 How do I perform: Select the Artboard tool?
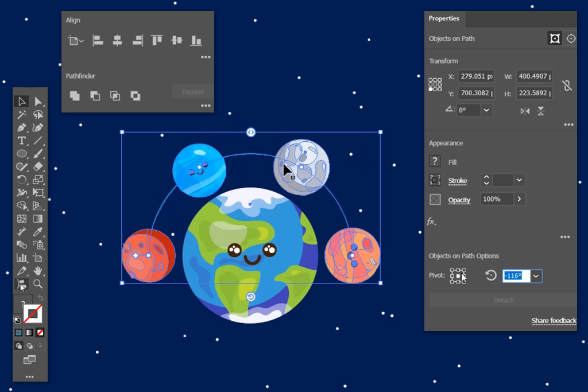tap(38, 258)
